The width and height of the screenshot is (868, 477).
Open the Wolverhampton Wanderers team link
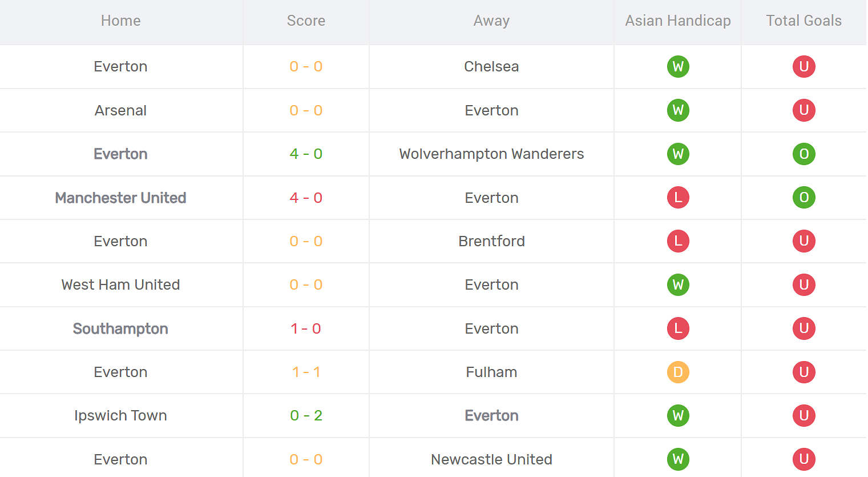(491, 154)
